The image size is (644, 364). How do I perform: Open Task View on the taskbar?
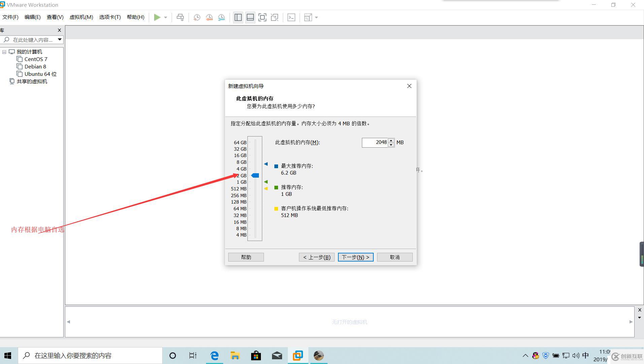[x=193, y=356]
